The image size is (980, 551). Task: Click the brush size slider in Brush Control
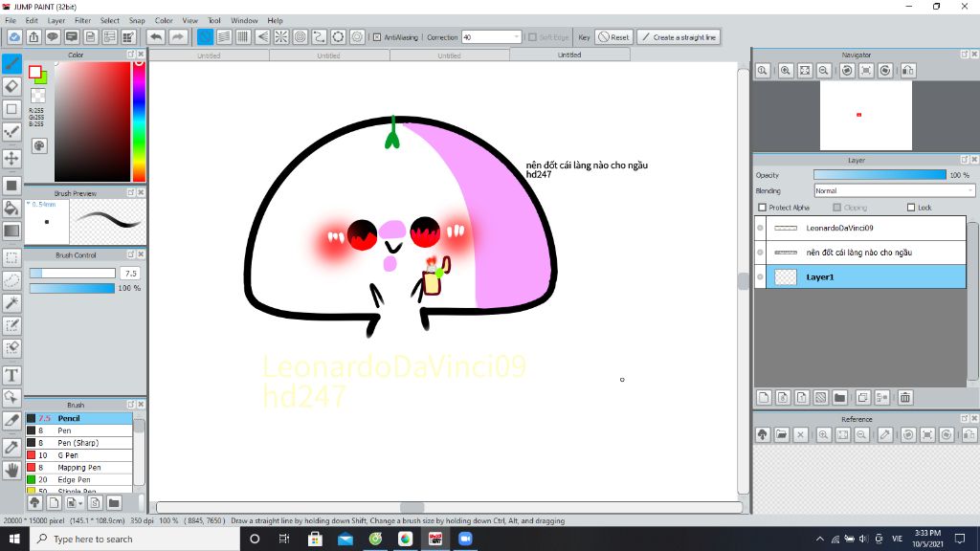73,273
